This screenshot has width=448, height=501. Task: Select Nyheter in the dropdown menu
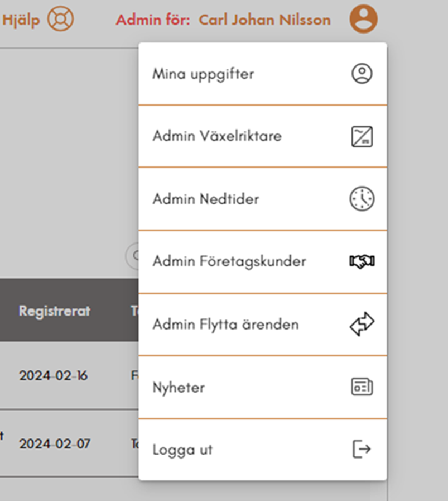click(179, 388)
